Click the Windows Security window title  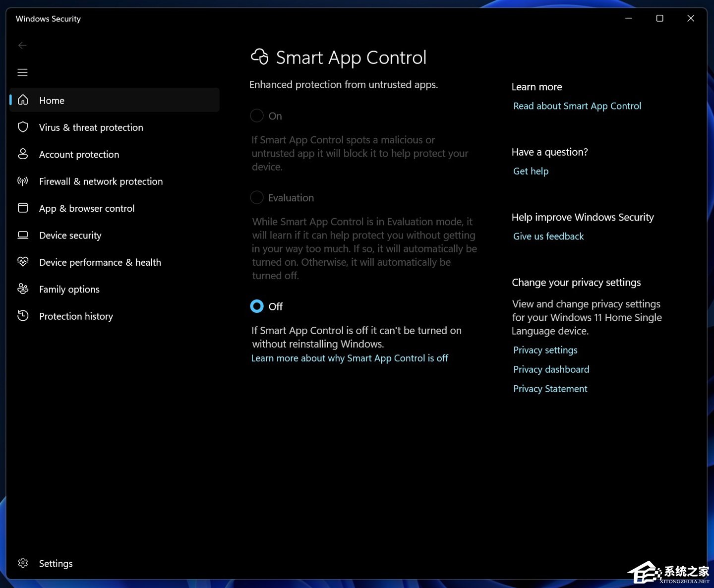(48, 19)
